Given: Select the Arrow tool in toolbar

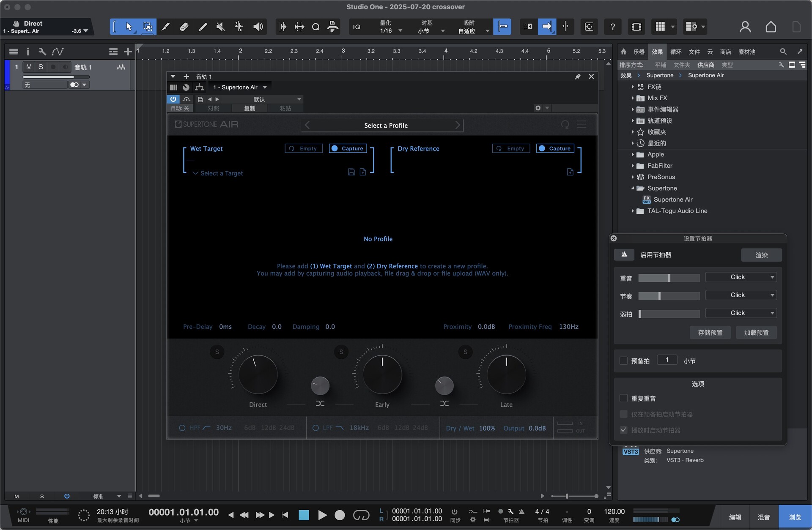Looking at the screenshot, I should pos(129,27).
